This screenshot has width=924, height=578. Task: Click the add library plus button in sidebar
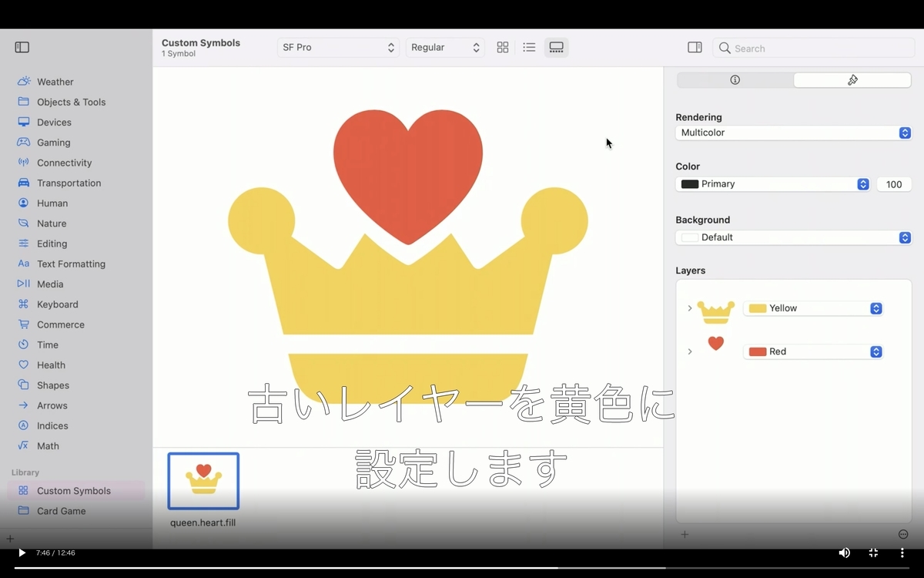click(x=10, y=539)
